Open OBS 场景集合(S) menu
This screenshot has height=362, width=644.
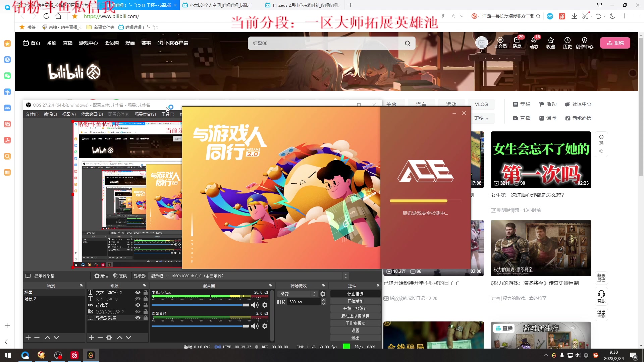tap(145, 114)
